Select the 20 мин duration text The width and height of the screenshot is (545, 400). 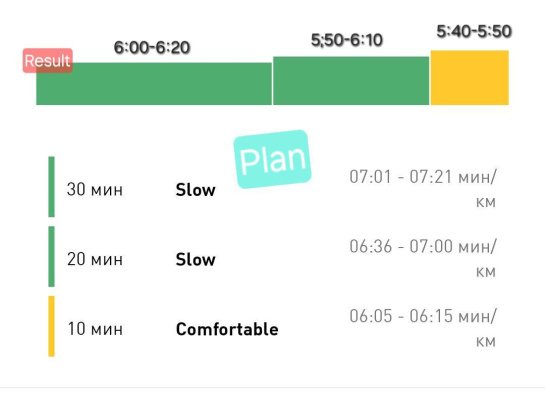pos(95,259)
